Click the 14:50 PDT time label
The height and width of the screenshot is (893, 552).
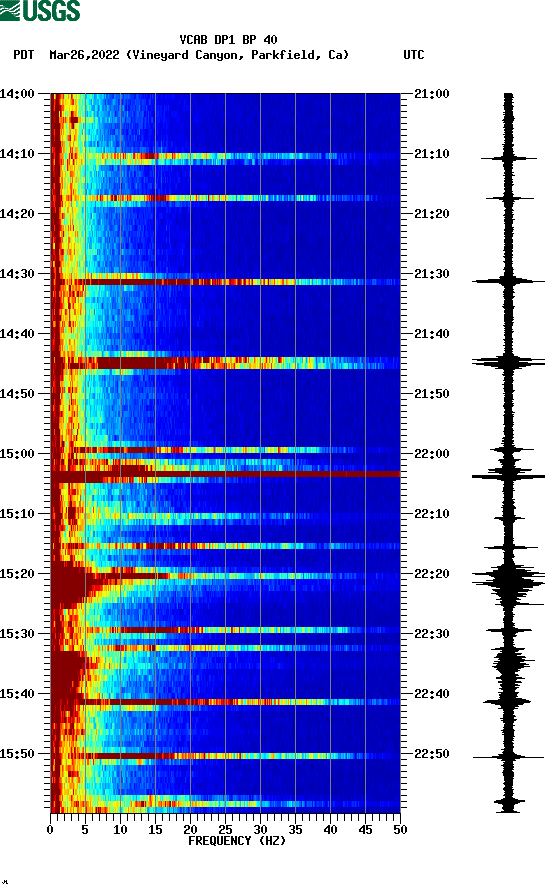(17, 394)
